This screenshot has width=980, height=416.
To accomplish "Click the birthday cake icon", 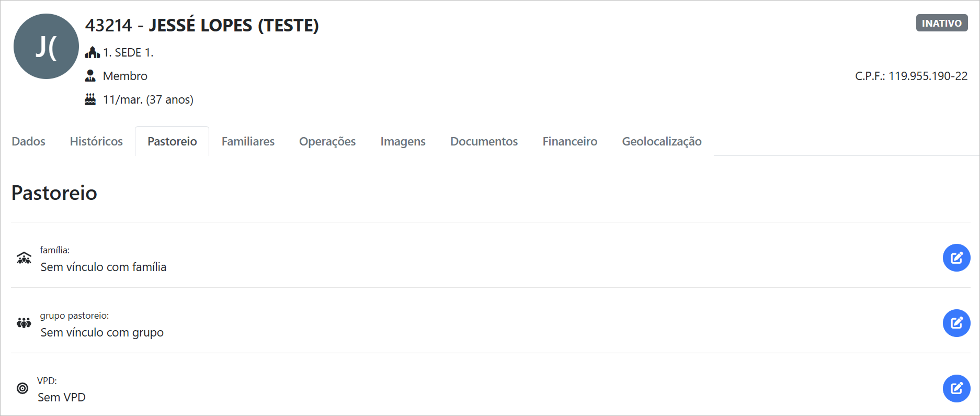I will [90, 99].
